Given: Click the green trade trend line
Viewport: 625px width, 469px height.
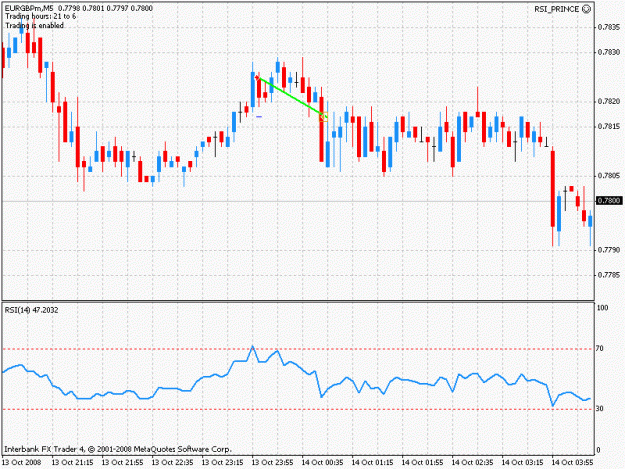Looking at the screenshot, I should click(291, 97).
